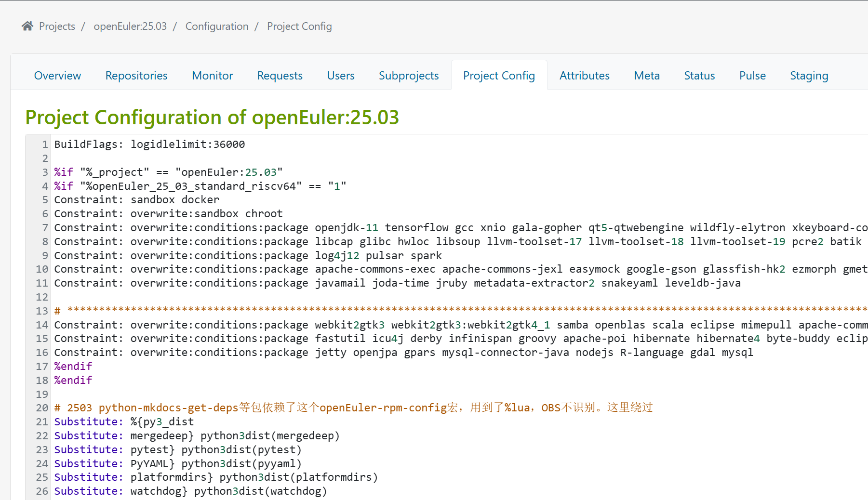868x500 pixels.
Task: Click 'BuildFlags:' on line 1
Action: 89,145
